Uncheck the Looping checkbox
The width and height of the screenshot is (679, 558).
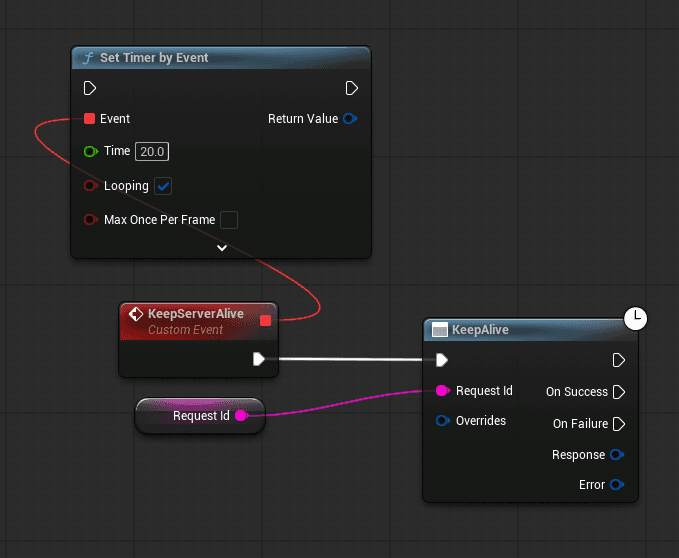pos(163,186)
